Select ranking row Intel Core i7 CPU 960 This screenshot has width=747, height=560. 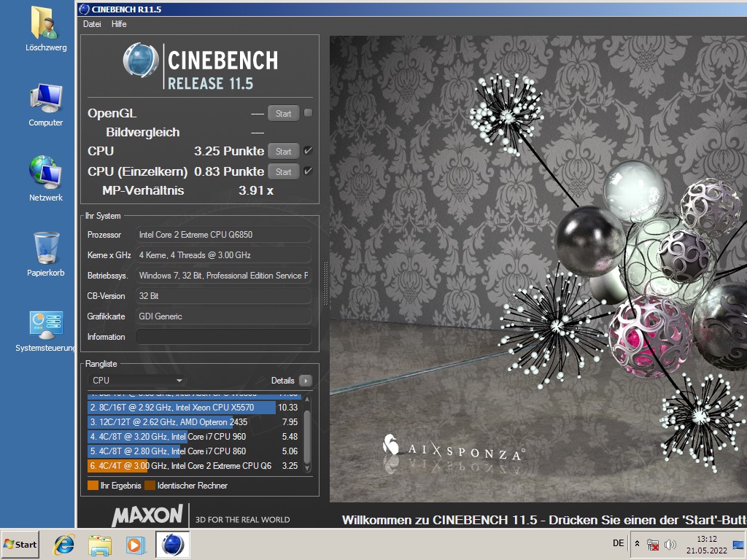coord(194,437)
